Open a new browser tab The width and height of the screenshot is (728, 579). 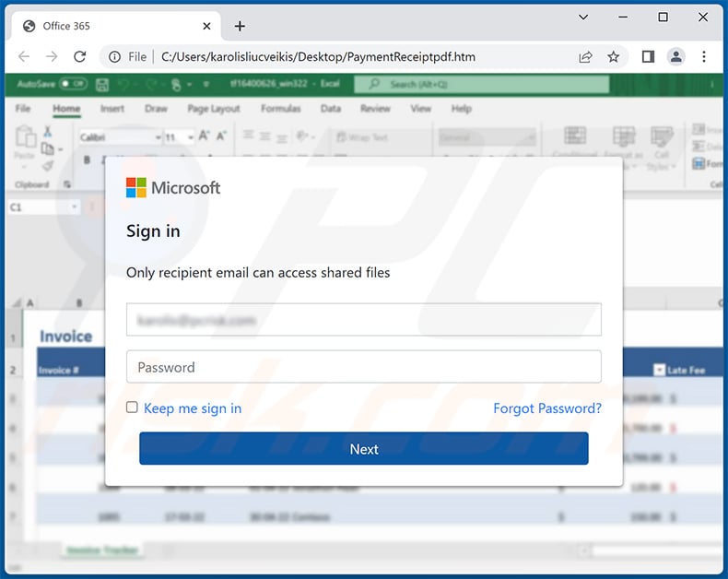tap(240, 26)
